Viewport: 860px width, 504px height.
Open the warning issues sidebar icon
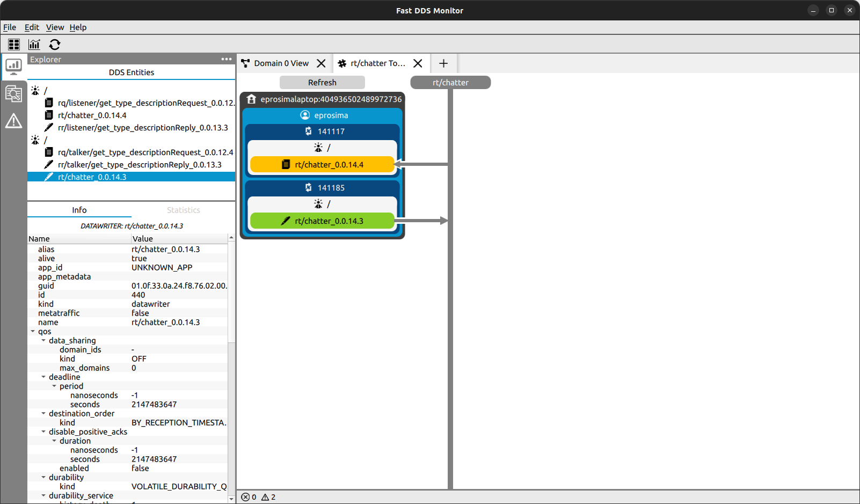13,121
